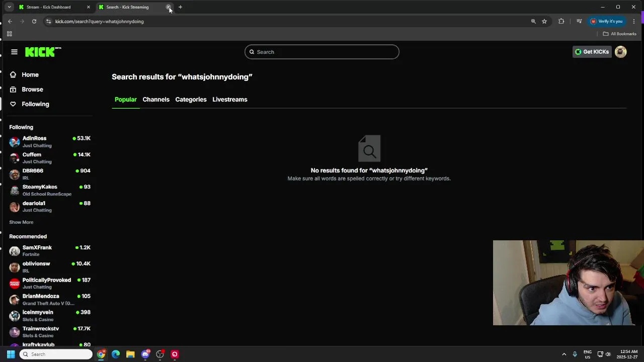The image size is (644, 362).
Task: Open Chrome three-dot menu
Action: pos(634,21)
